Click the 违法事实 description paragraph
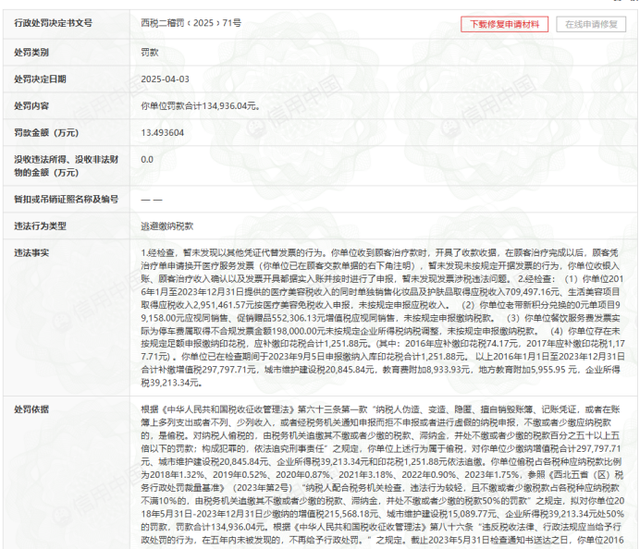This screenshot has height=549, width=640. 383,318
